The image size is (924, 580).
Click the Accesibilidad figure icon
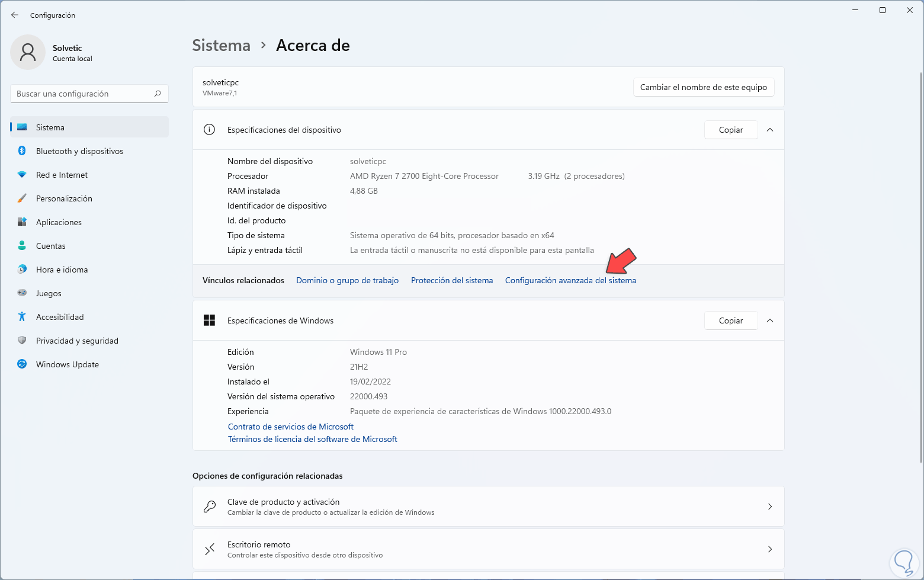point(22,317)
